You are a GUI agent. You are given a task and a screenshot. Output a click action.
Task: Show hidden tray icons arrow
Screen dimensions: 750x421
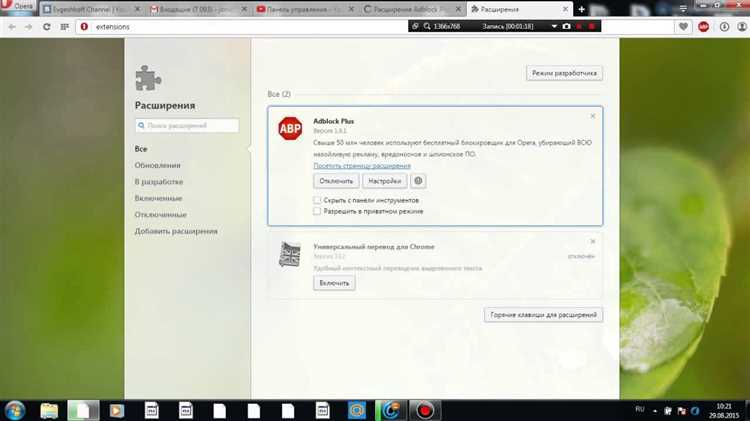pos(655,411)
